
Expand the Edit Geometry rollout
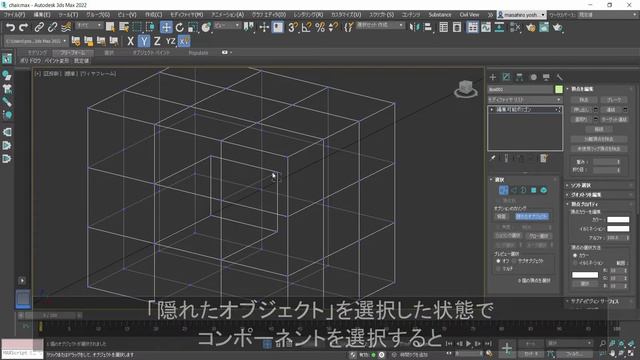(x=599, y=195)
